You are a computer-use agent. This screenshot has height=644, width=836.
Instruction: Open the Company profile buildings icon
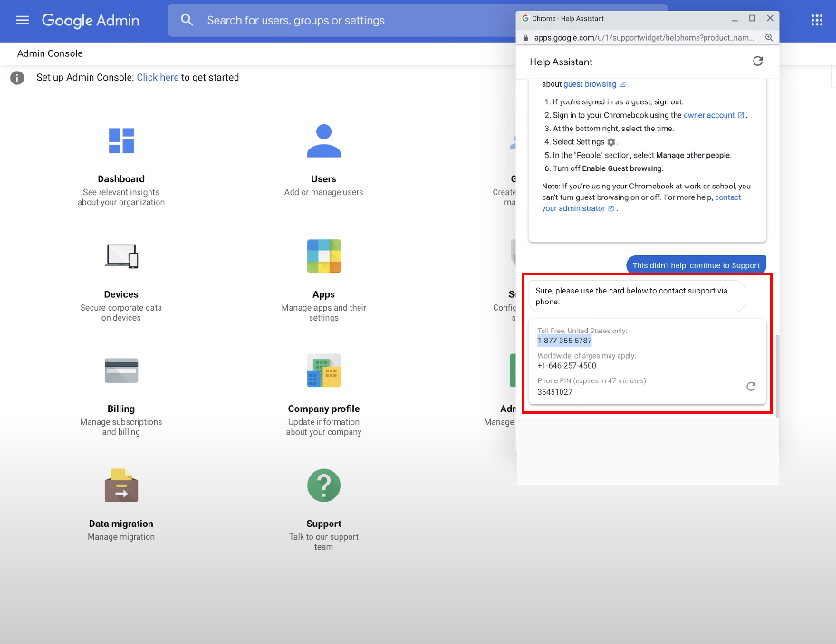323,370
